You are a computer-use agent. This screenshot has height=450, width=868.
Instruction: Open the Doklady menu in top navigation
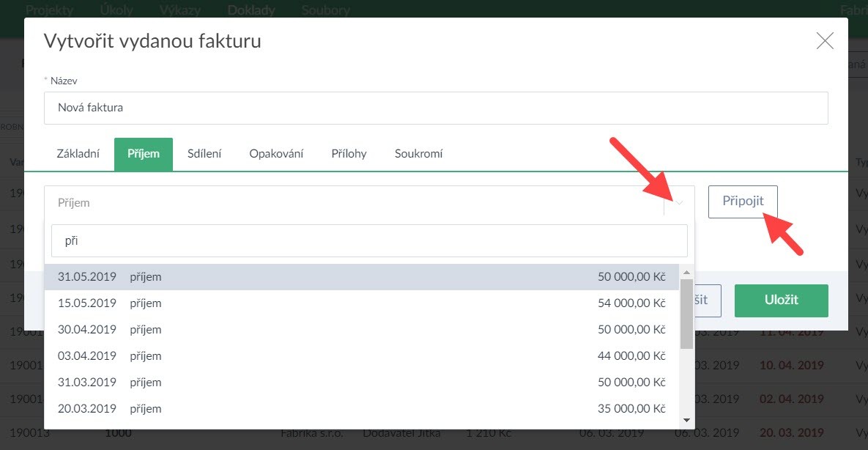(x=251, y=10)
